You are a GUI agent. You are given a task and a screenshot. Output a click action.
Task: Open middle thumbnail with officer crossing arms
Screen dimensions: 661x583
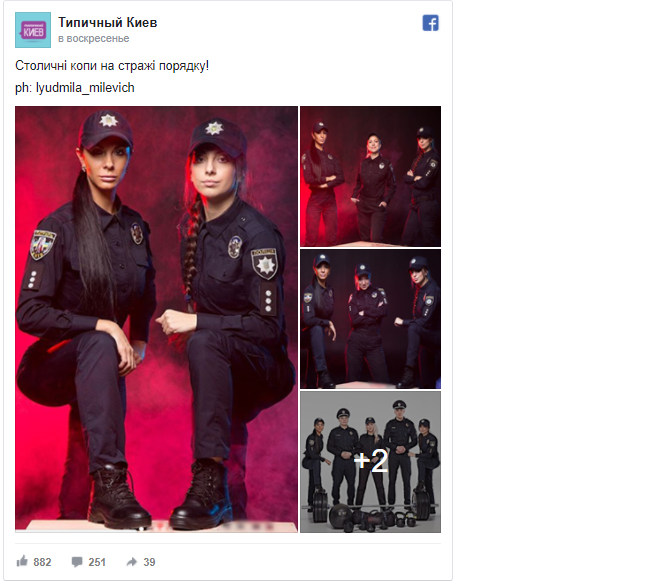pyautogui.click(x=371, y=319)
